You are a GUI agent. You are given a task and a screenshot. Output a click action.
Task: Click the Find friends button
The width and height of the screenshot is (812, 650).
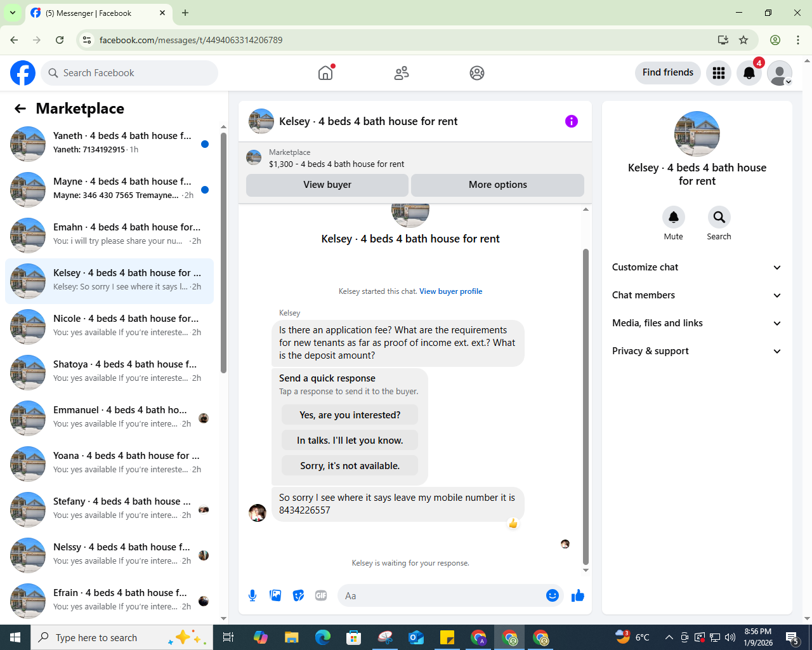pyautogui.click(x=668, y=73)
